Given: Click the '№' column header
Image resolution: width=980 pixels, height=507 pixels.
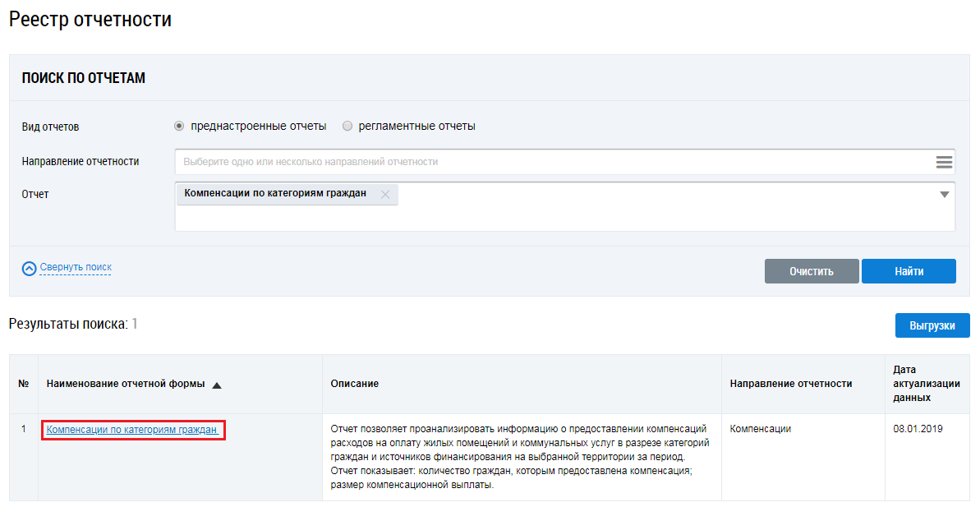Looking at the screenshot, I should tap(24, 384).
